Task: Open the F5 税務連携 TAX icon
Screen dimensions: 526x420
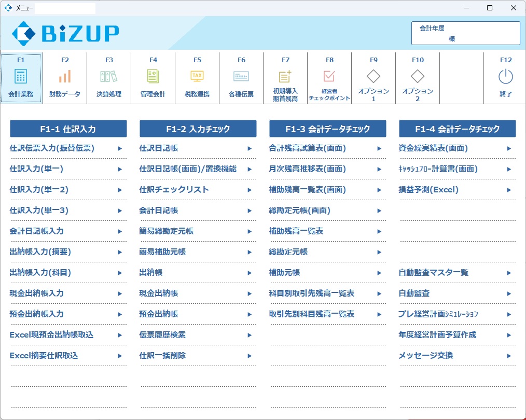Action: click(x=197, y=76)
